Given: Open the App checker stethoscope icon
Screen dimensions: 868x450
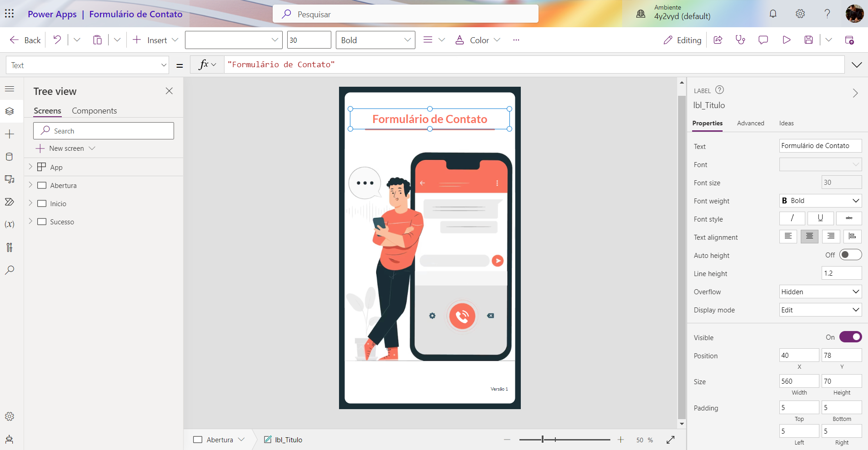Looking at the screenshot, I should pyautogui.click(x=740, y=40).
